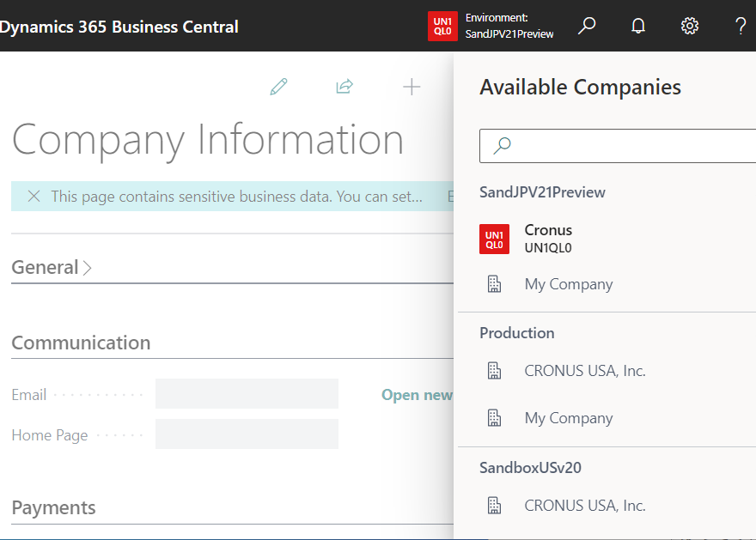Screen dimensions: 756x540
Task: Click the SandboxUSv20 environment heading
Action: click(530, 468)
